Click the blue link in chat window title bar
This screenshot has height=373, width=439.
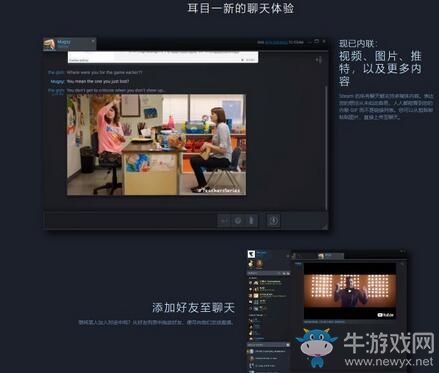pos(276,42)
